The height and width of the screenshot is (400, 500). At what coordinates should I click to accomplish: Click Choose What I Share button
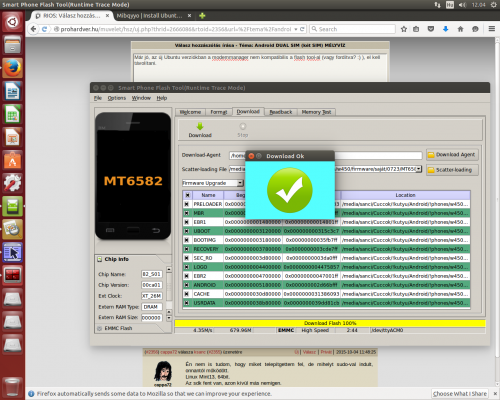point(460,394)
